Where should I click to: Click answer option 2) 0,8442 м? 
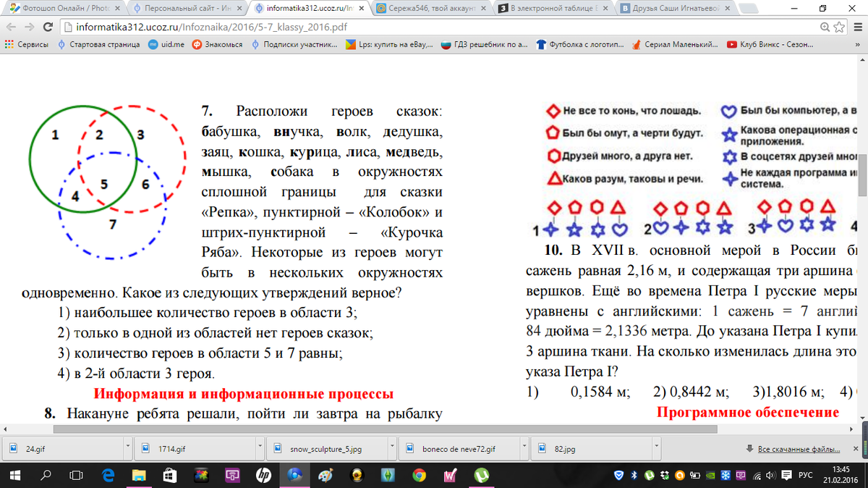pos(691,392)
